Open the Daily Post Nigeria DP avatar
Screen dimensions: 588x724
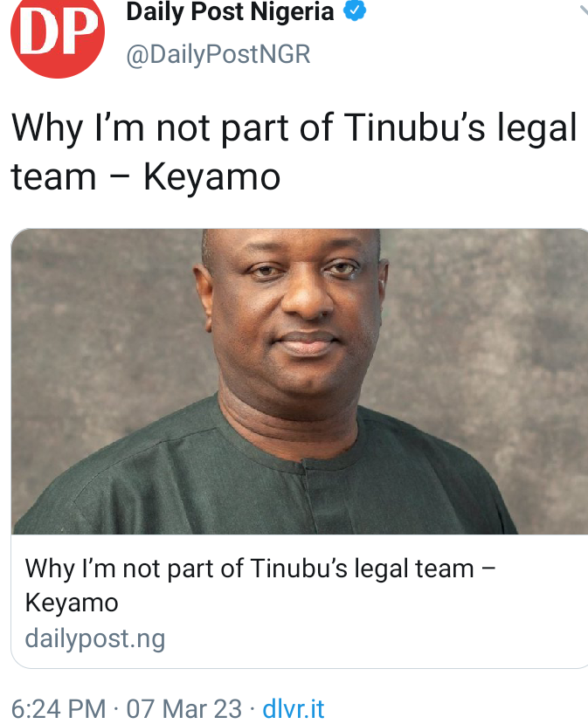[x=58, y=34]
